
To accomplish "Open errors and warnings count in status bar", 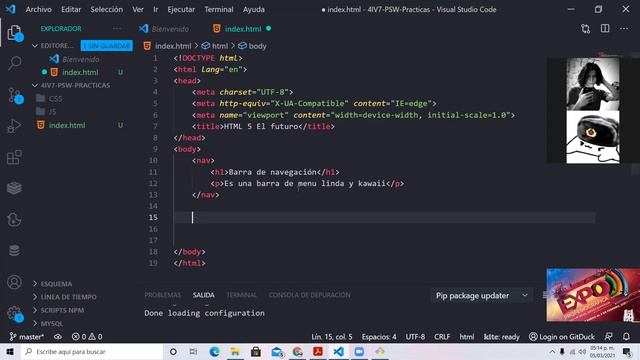I will pyautogui.click(x=87, y=337).
